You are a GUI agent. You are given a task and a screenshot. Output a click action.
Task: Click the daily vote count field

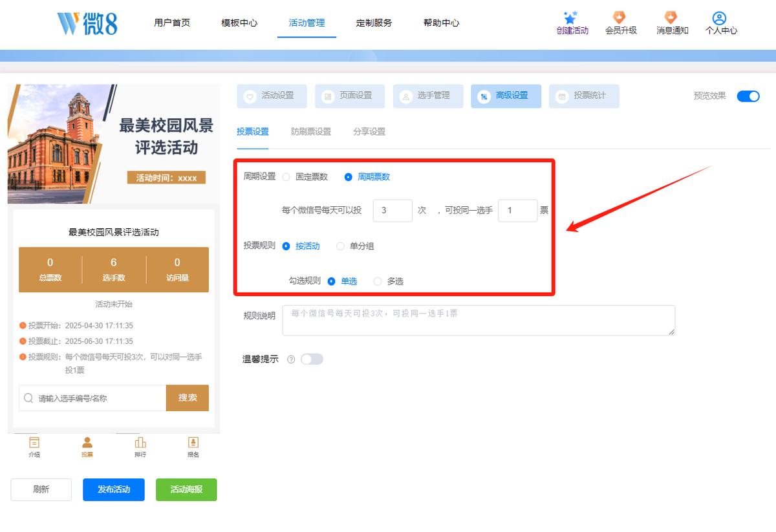pyautogui.click(x=393, y=211)
